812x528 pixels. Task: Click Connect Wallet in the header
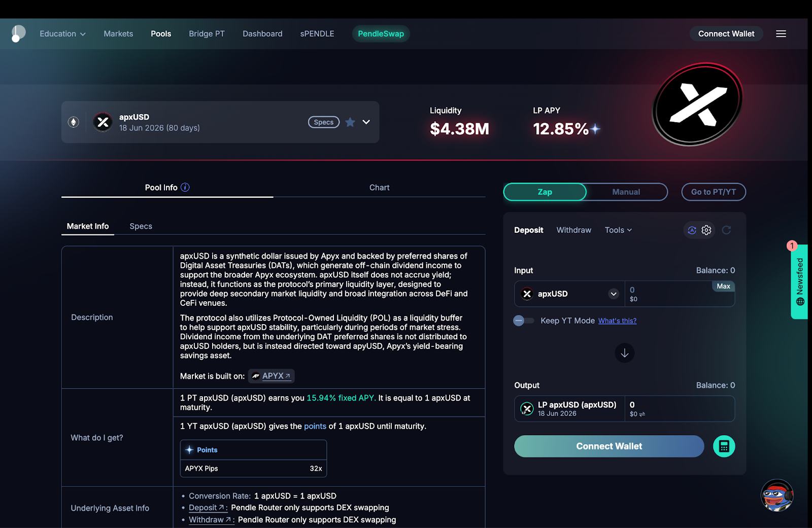pyautogui.click(x=726, y=34)
